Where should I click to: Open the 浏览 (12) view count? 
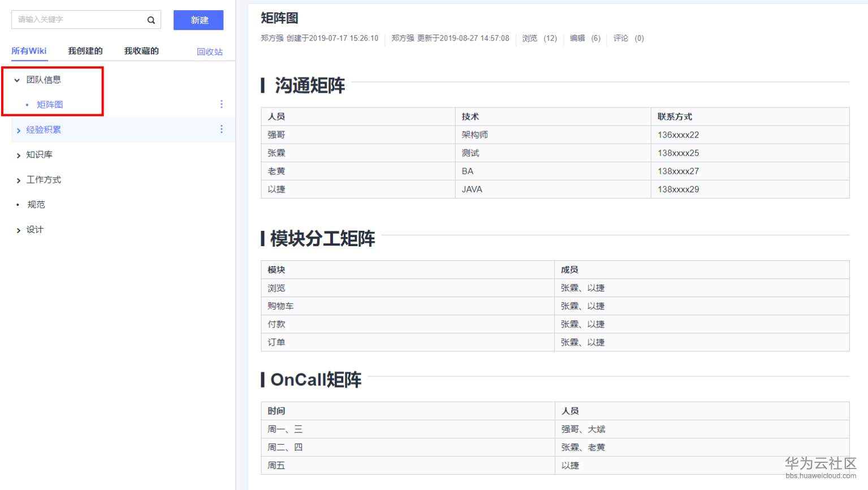(x=539, y=38)
